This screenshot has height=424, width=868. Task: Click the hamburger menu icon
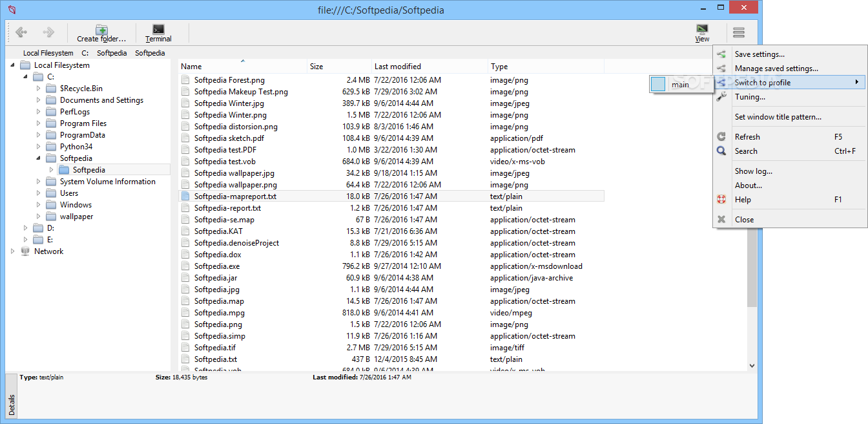pyautogui.click(x=739, y=32)
